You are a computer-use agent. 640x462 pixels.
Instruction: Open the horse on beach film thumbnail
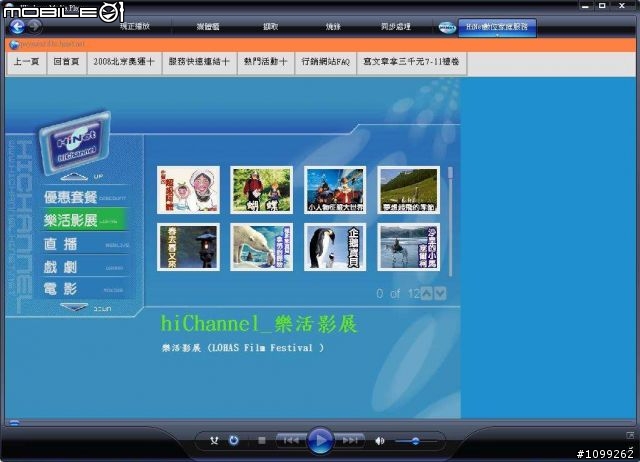pyautogui.click(x=409, y=247)
